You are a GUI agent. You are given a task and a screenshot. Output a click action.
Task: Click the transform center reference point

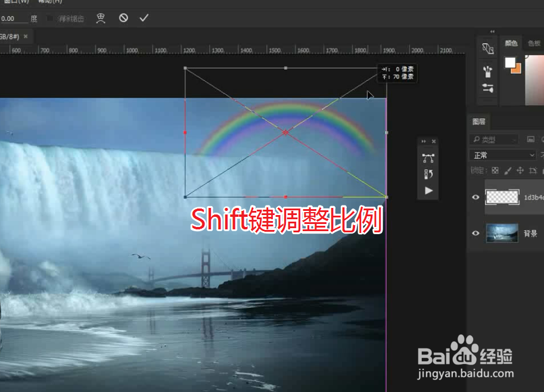pyautogui.click(x=285, y=132)
